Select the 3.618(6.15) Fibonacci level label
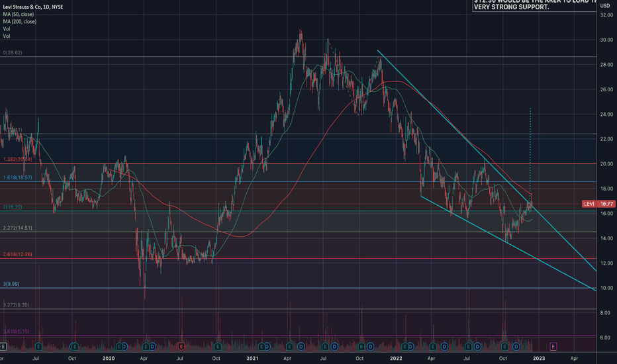Screen dimensions: 617x364 [16, 332]
